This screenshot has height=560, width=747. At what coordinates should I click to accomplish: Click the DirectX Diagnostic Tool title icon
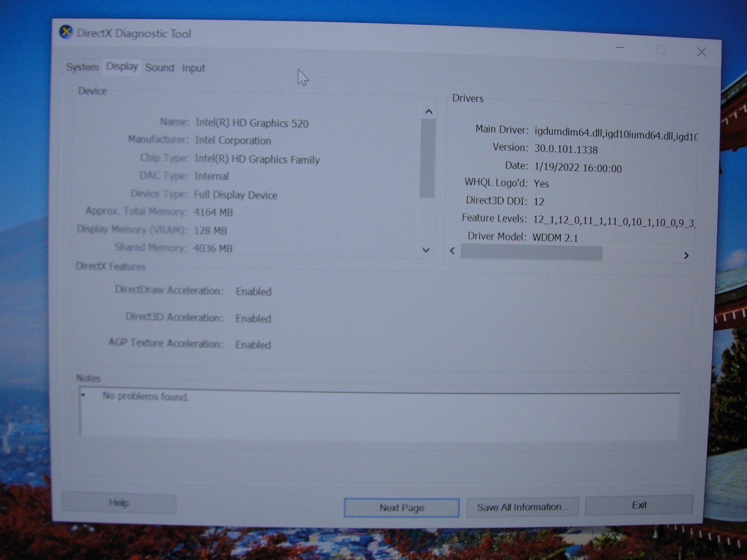coord(66,32)
